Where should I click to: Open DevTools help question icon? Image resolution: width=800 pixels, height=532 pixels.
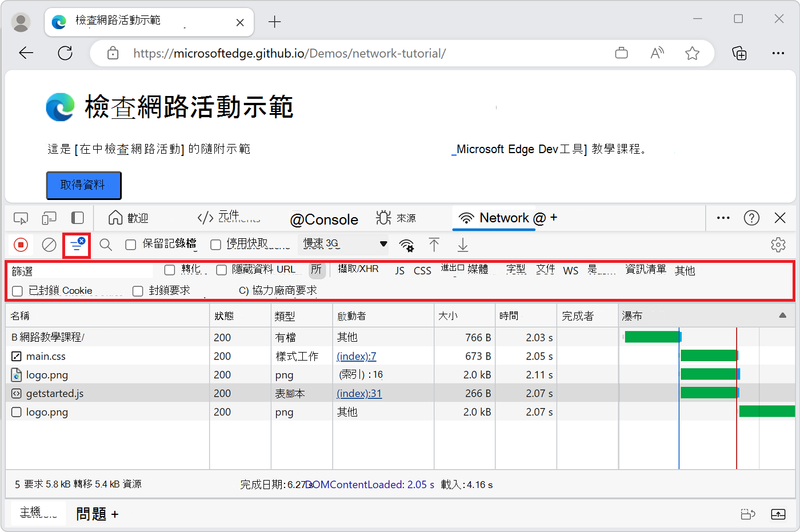pos(751,218)
